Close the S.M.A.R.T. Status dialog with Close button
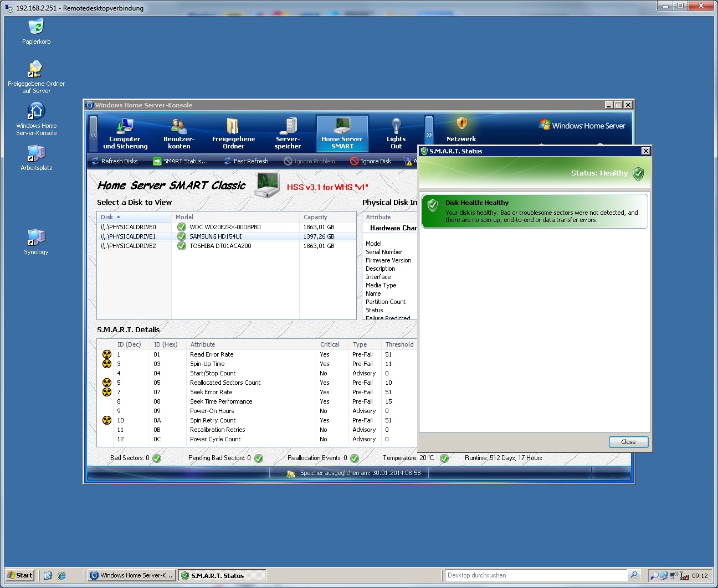The image size is (718, 588). pos(628,442)
